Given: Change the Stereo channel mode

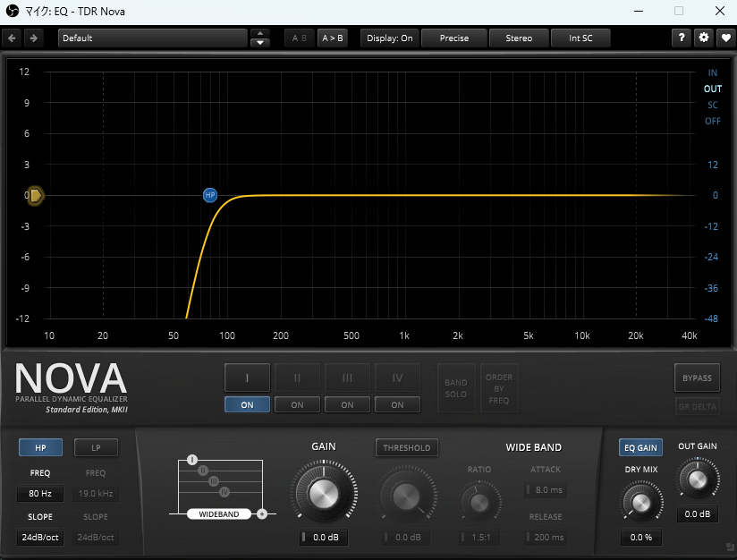Looking at the screenshot, I should click(x=519, y=38).
